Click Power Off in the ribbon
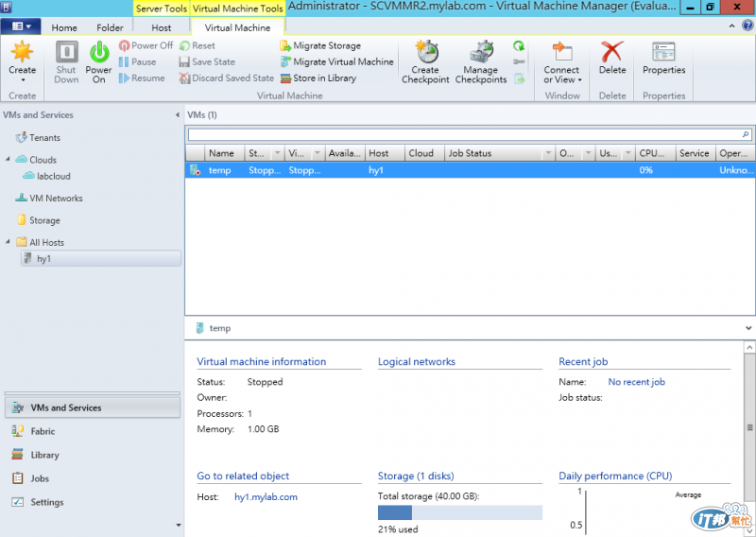756x537 pixels. [146, 45]
